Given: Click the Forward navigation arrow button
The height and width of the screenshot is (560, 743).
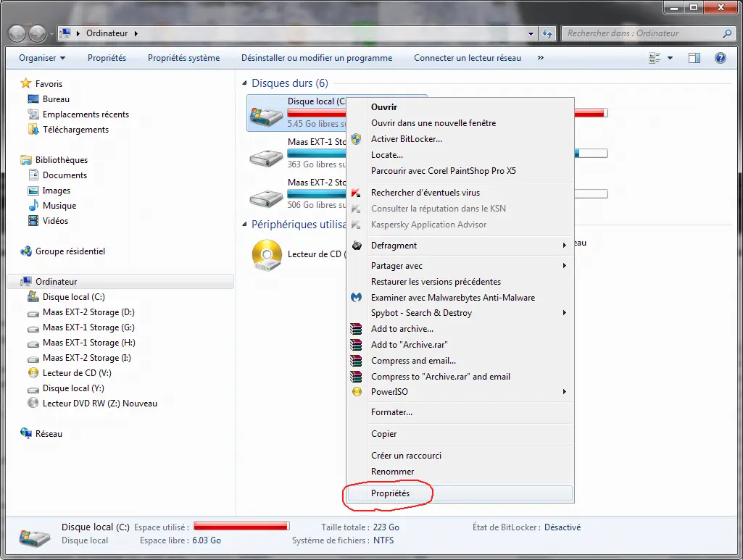Looking at the screenshot, I should [x=38, y=33].
